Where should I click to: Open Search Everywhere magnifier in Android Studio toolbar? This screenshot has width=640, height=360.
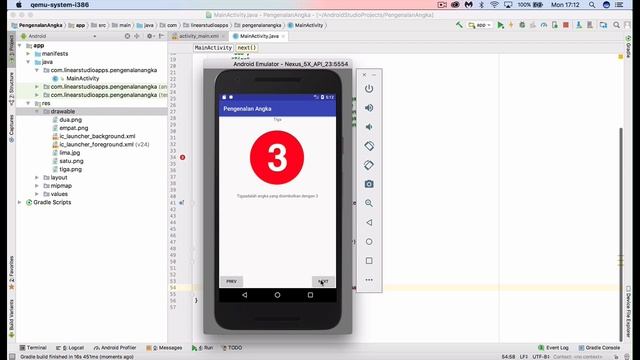coord(616,25)
